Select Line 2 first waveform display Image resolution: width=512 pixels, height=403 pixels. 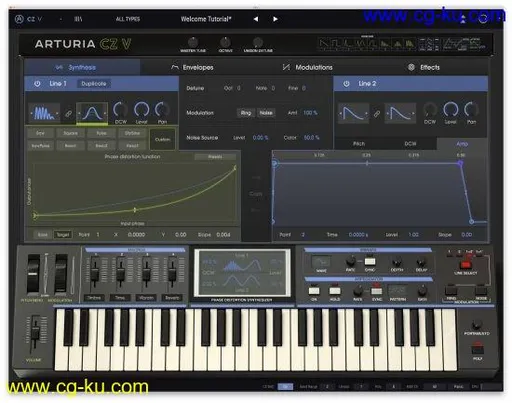pyautogui.click(x=353, y=113)
